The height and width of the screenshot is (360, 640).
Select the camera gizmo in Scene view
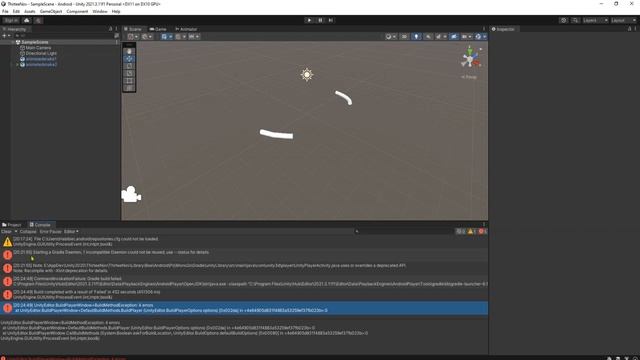click(x=131, y=195)
